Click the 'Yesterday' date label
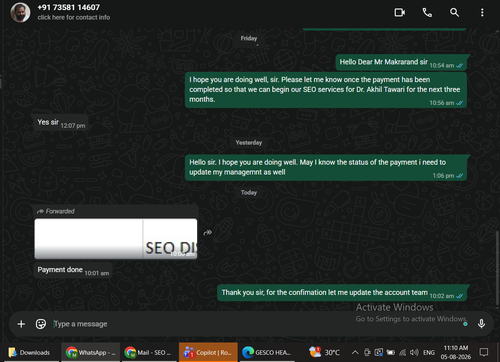This screenshot has height=362, width=500. (x=249, y=143)
